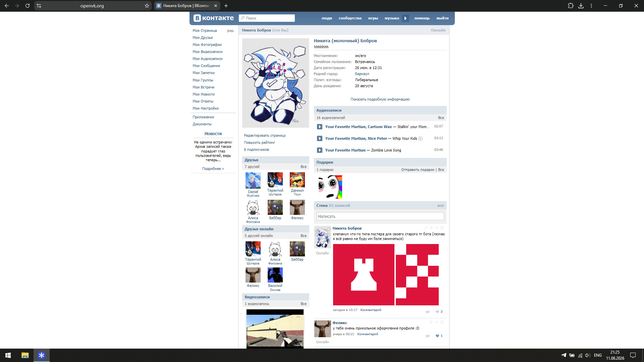644x362 pixels.
Task: Open the Windows notification center
Action: [x=633, y=355]
